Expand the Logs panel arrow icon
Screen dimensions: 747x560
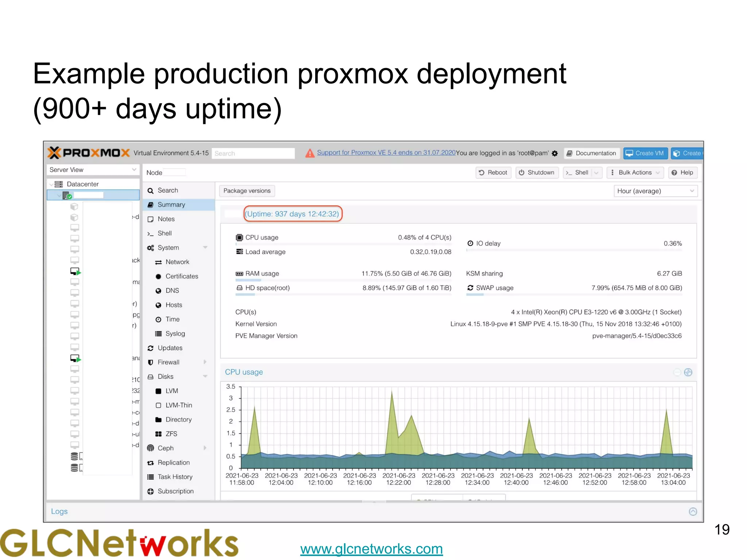coord(693,512)
